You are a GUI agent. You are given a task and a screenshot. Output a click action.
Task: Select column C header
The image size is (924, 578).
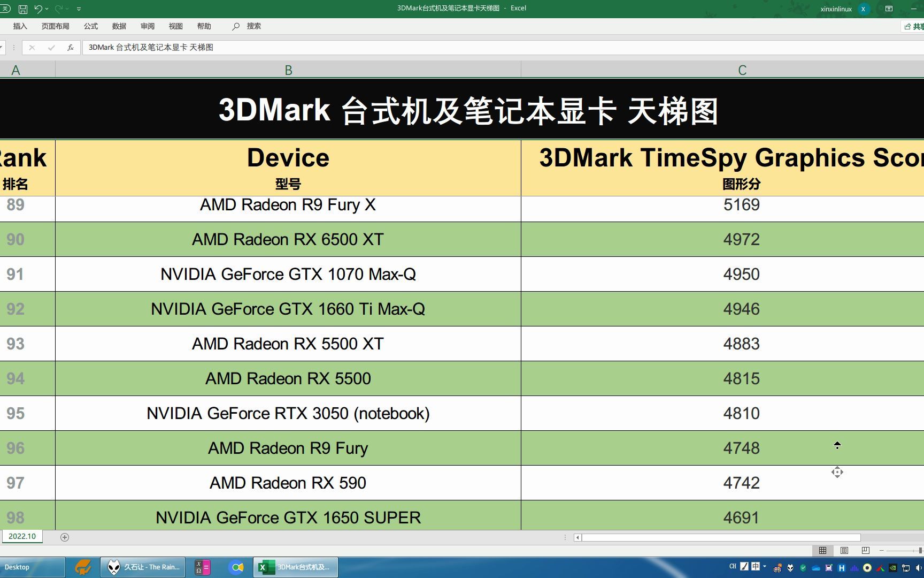pyautogui.click(x=722, y=70)
